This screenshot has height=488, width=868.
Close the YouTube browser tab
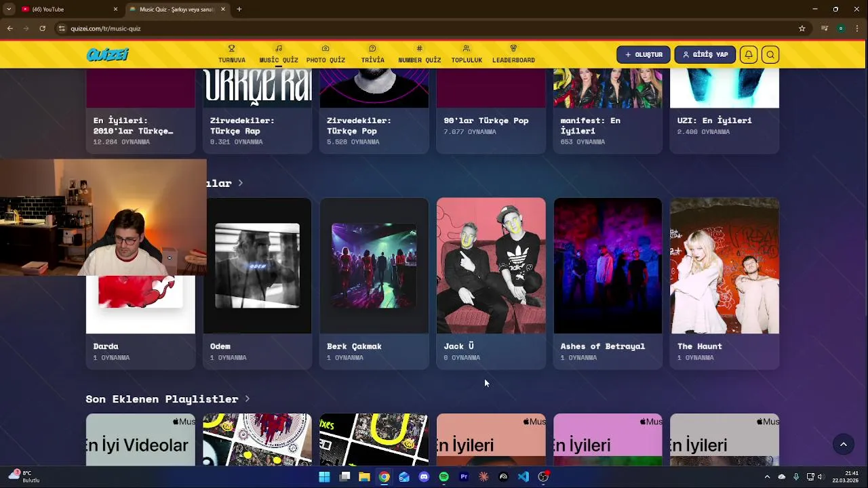click(115, 9)
